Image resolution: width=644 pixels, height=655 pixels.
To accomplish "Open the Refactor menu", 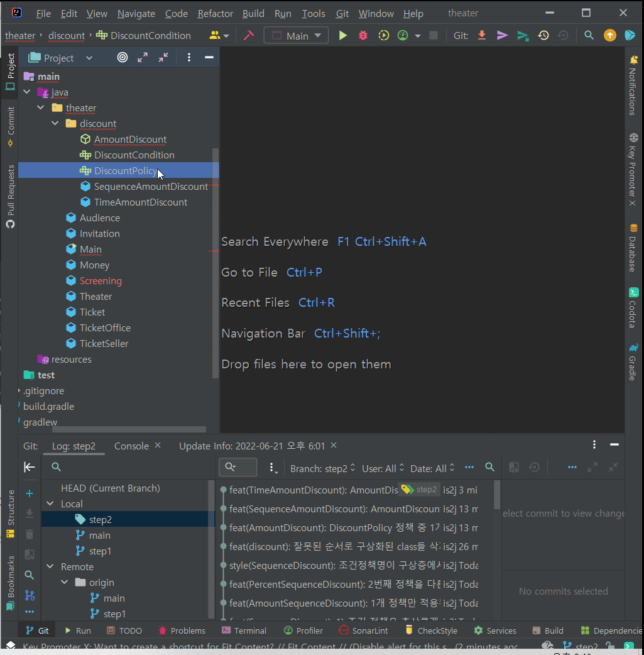I will [215, 13].
